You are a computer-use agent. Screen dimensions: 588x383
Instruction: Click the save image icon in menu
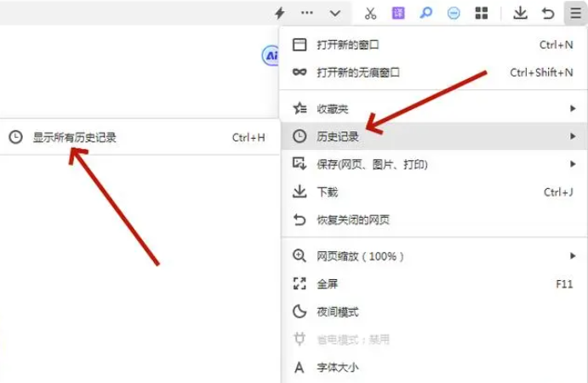(300, 163)
